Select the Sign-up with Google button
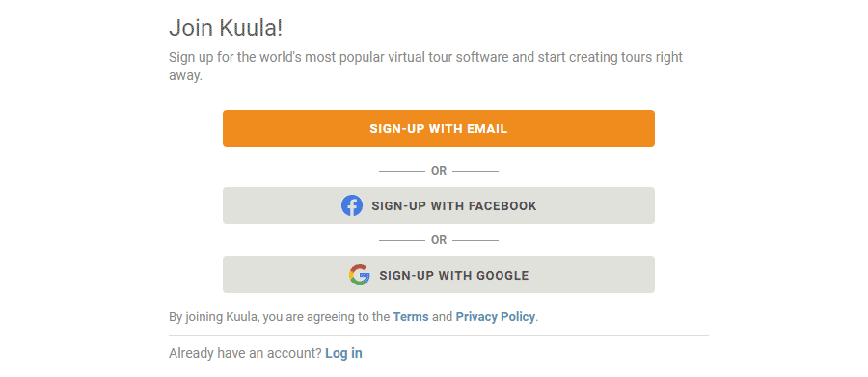 tap(439, 275)
